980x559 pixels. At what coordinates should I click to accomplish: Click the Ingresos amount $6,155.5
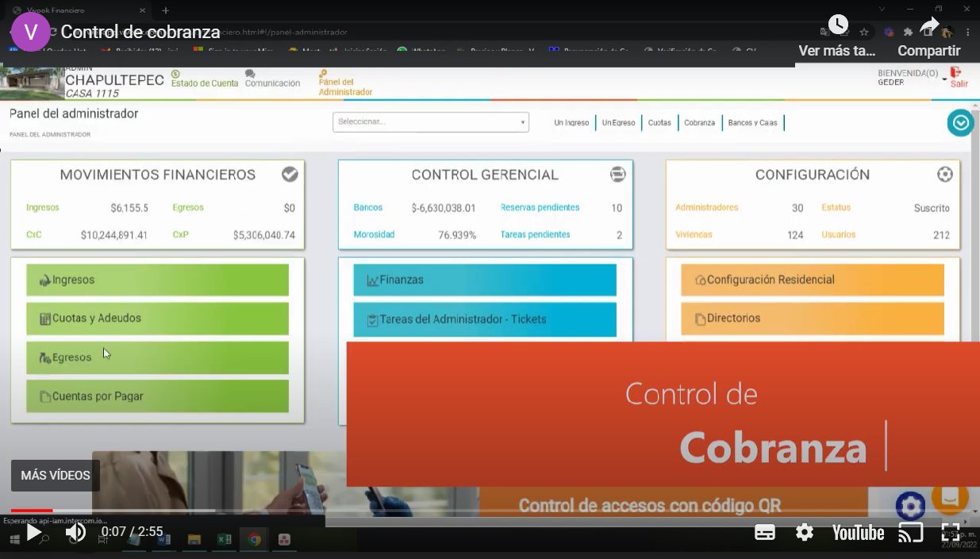point(129,209)
